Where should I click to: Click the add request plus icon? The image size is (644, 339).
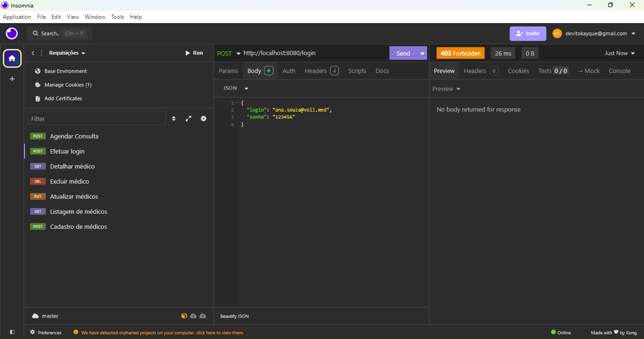click(203, 119)
